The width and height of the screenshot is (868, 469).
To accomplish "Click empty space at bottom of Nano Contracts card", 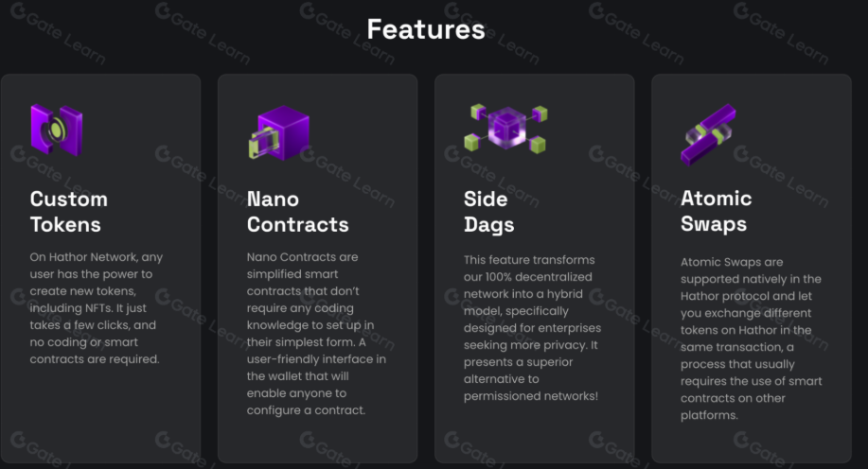I will pos(317,443).
